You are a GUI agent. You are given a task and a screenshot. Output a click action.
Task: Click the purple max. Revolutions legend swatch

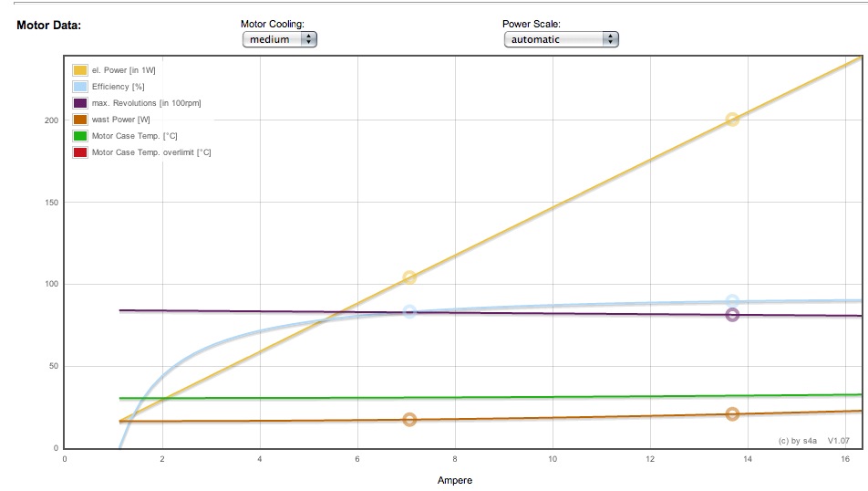[x=80, y=103]
